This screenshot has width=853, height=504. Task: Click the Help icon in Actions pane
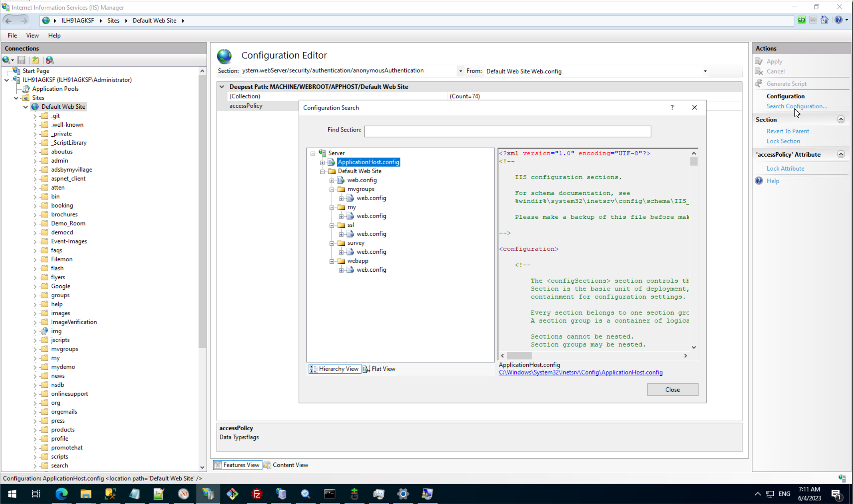point(759,181)
